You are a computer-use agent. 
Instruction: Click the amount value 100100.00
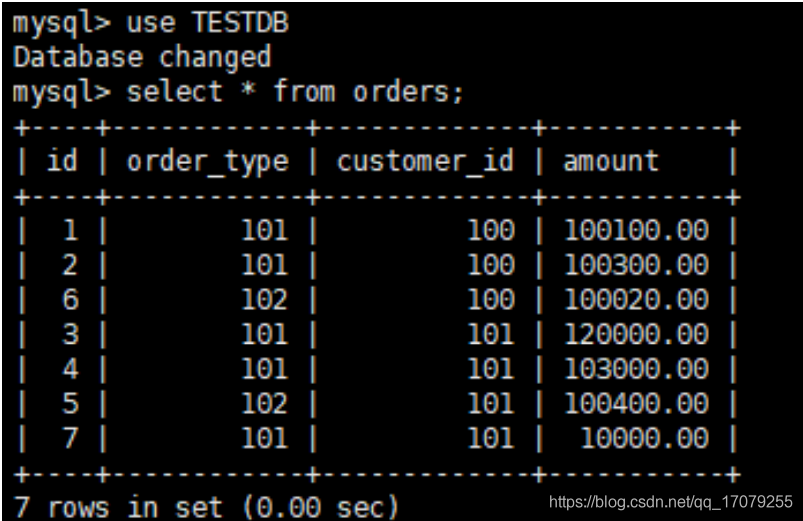point(636,231)
